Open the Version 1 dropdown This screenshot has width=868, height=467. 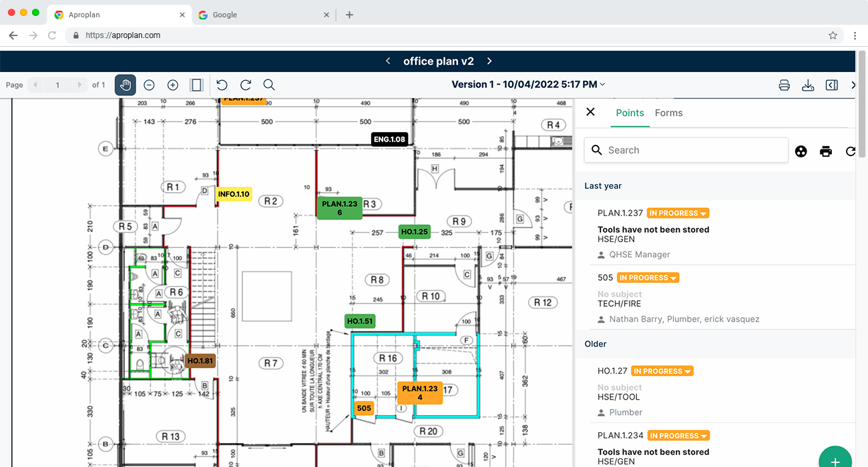pyautogui.click(x=528, y=84)
